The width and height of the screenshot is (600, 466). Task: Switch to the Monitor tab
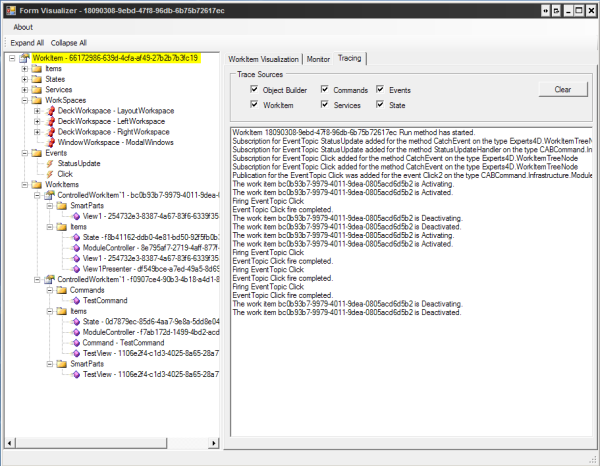(318, 59)
